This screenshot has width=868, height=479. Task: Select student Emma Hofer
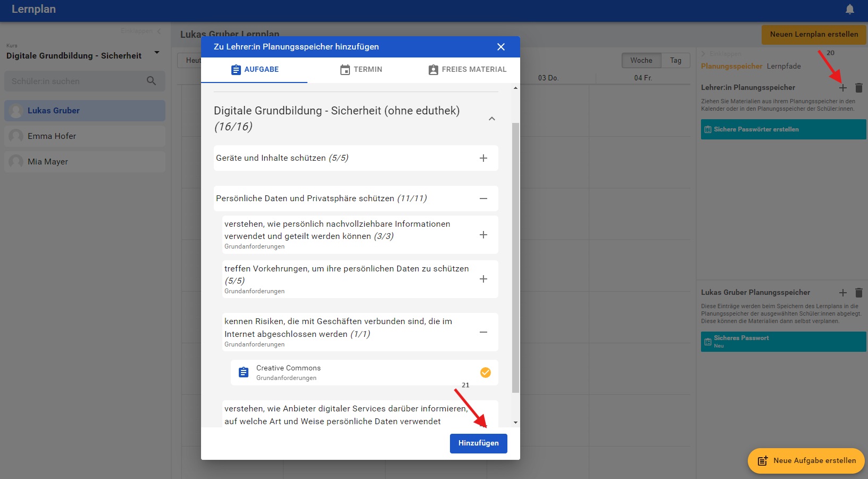[x=85, y=136]
